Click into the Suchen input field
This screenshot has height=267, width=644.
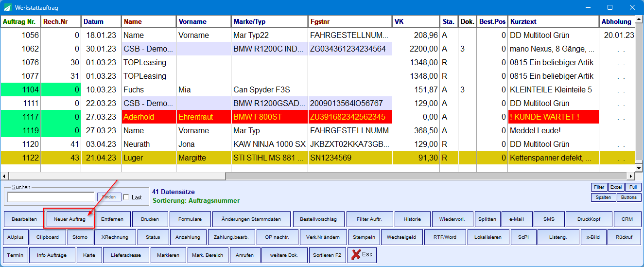click(x=51, y=197)
